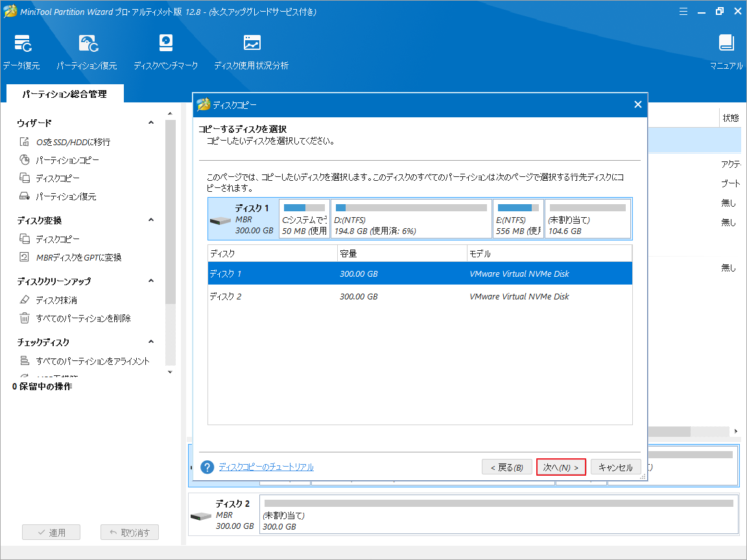
Task: Collapse the チェックディスク section
Action: point(151,342)
